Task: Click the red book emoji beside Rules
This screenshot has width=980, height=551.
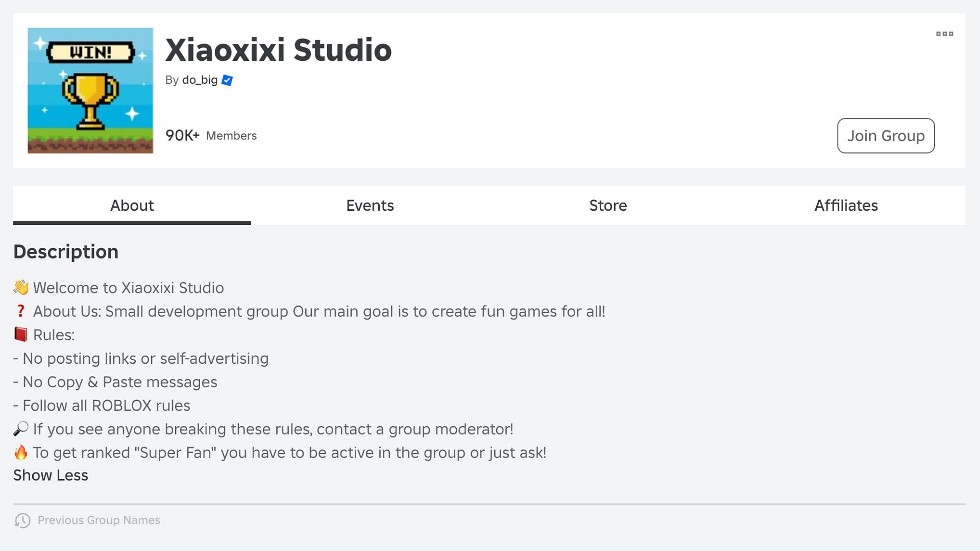Action: coord(21,335)
